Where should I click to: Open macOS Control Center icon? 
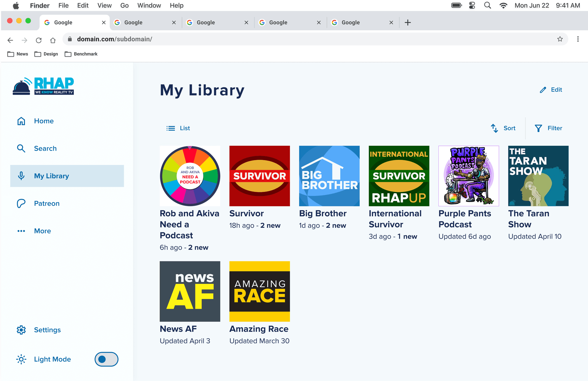pyautogui.click(x=472, y=5)
